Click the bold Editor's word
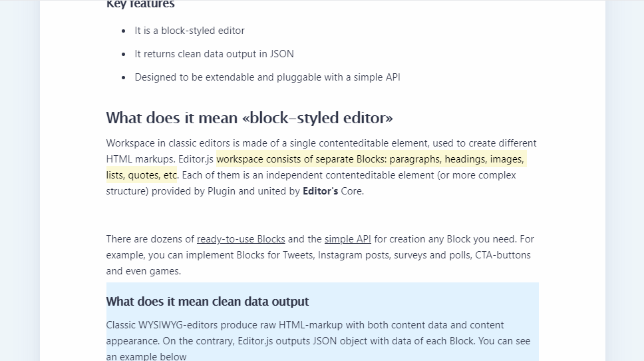The image size is (644, 361). pos(321,191)
